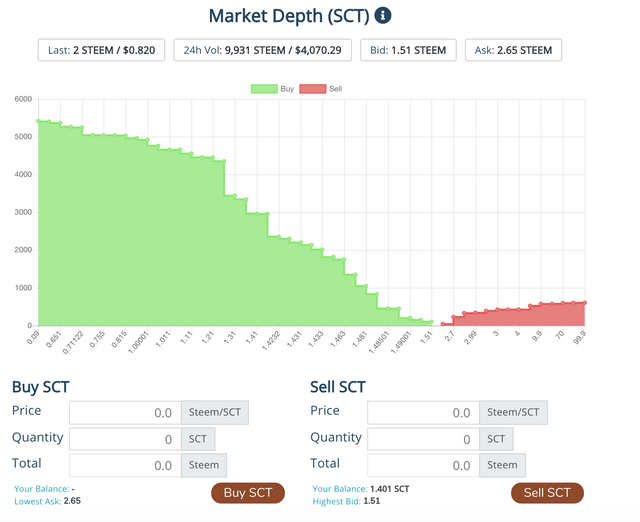This screenshot has height=522, width=640.
Task: Select the 1.4232 price axis label
Action: point(271,340)
